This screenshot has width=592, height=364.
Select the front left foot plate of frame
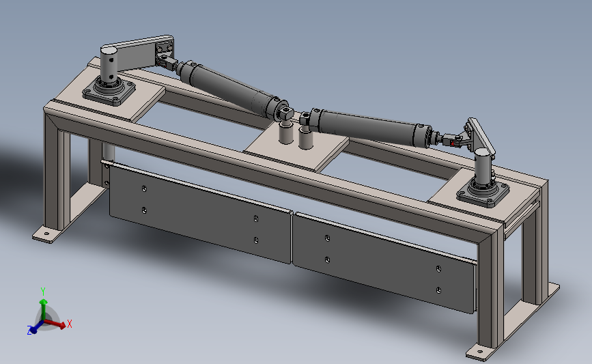tap(46, 234)
